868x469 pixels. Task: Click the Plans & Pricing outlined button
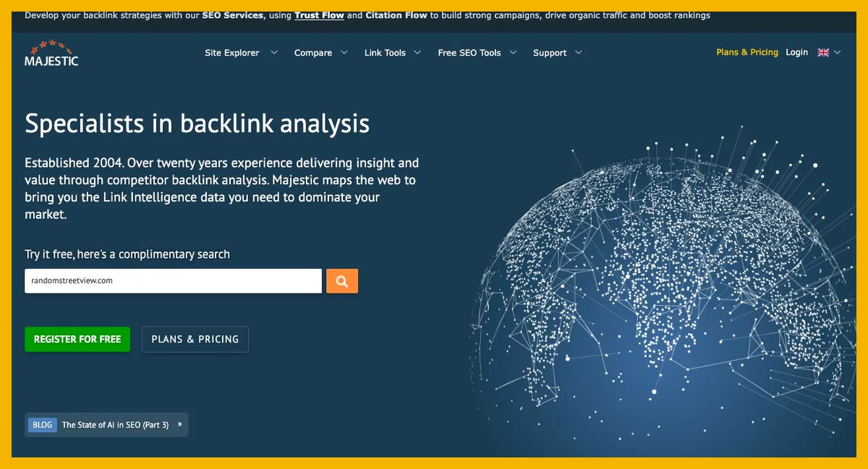coord(195,339)
